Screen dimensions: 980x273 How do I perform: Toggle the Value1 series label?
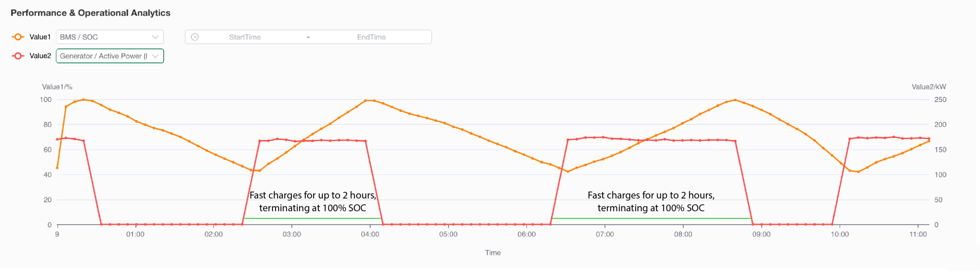40,37
